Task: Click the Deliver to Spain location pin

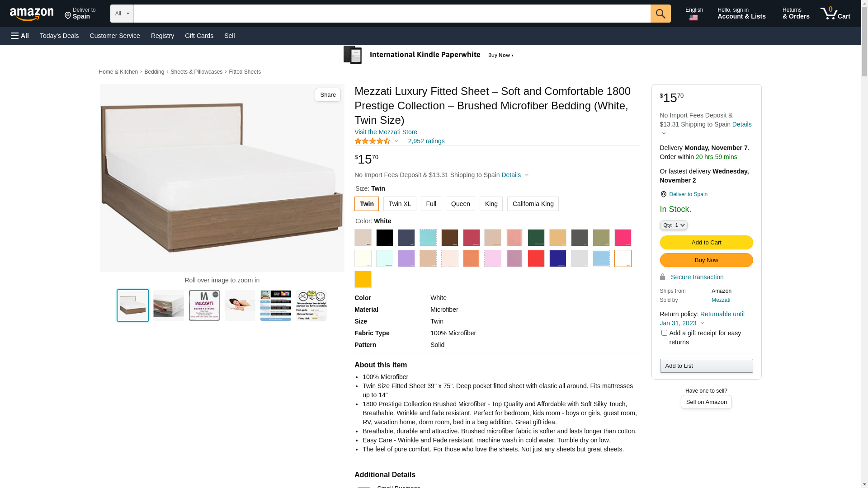Action: tap(68, 16)
